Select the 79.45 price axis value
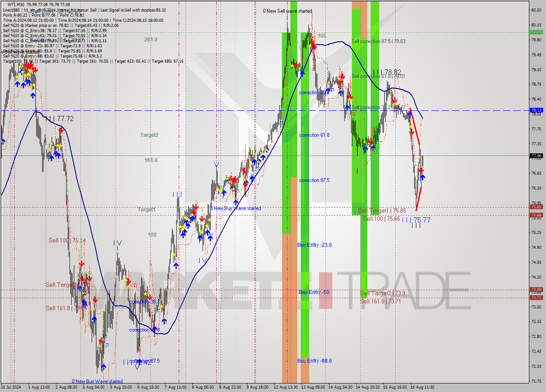This screenshot has width=546, height=392. [536, 55]
